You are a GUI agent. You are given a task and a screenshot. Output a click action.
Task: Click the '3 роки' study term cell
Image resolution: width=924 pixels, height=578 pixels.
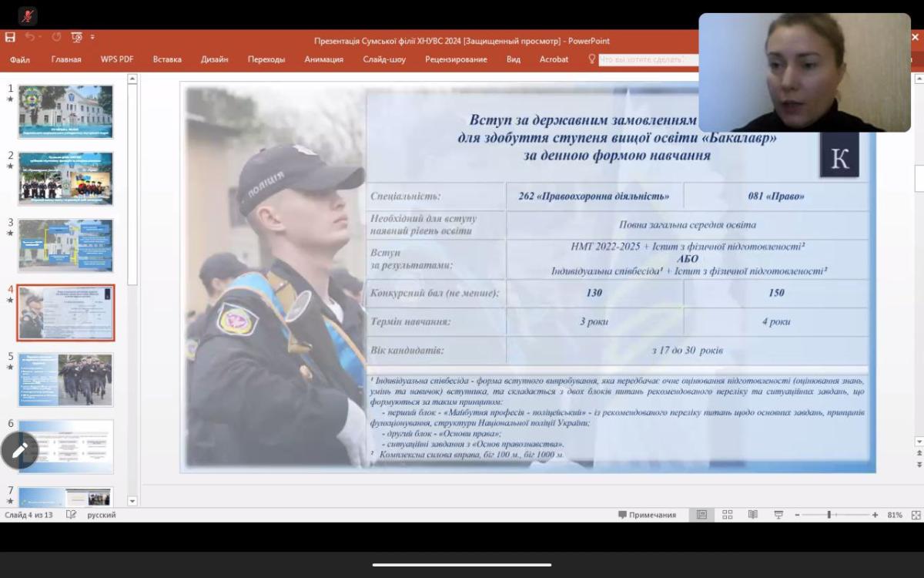coord(594,321)
